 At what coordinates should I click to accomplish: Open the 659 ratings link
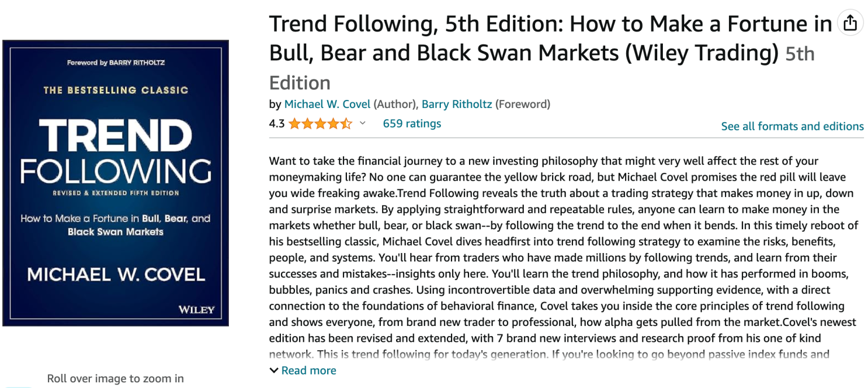point(412,123)
